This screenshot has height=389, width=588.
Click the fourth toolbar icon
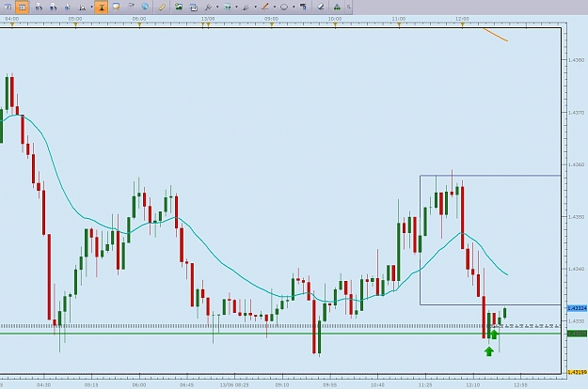(x=54, y=7)
